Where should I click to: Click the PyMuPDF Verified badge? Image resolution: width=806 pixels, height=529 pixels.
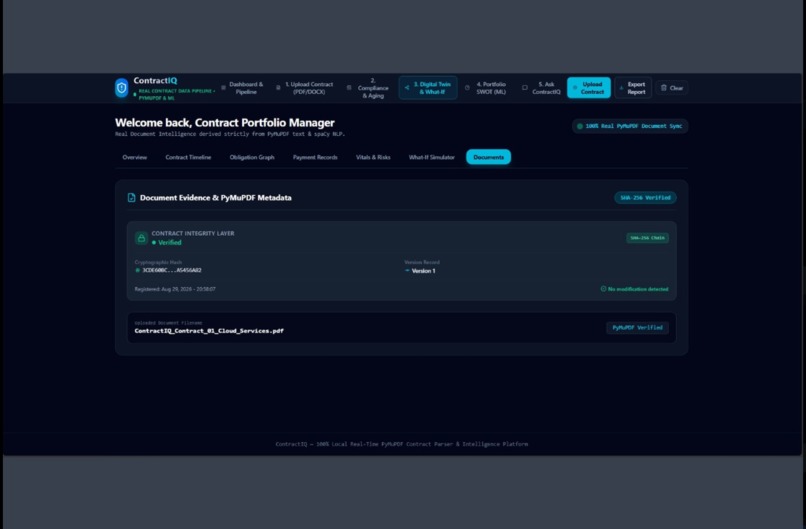pyautogui.click(x=637, y=327)
